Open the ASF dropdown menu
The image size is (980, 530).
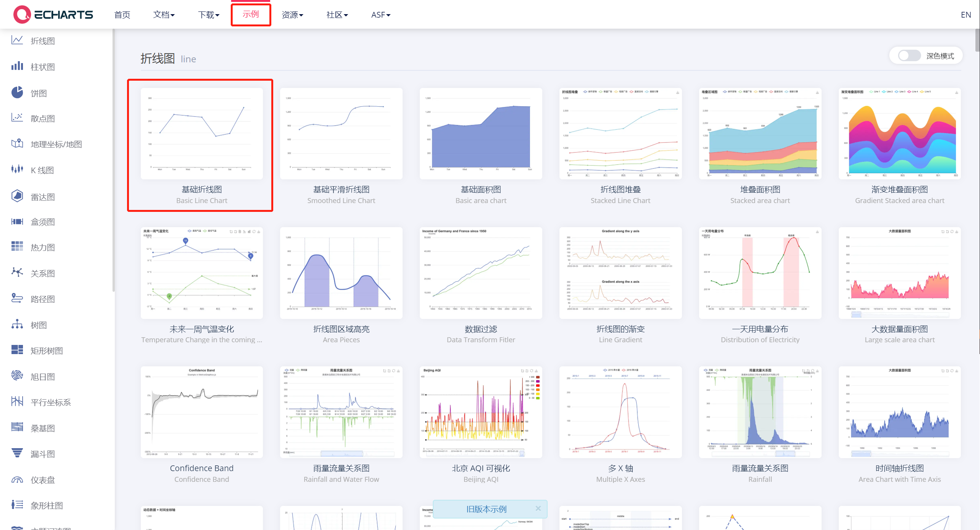tap(380, 15)
